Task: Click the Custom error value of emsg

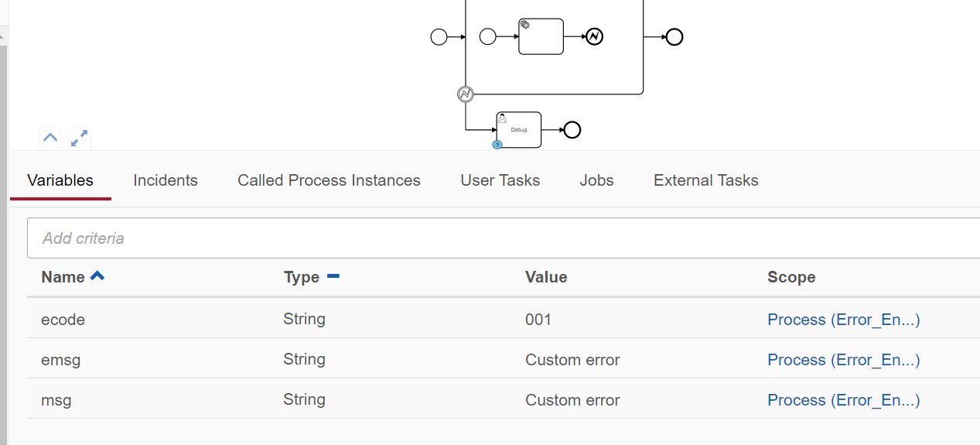Action: tap(572, 360)
